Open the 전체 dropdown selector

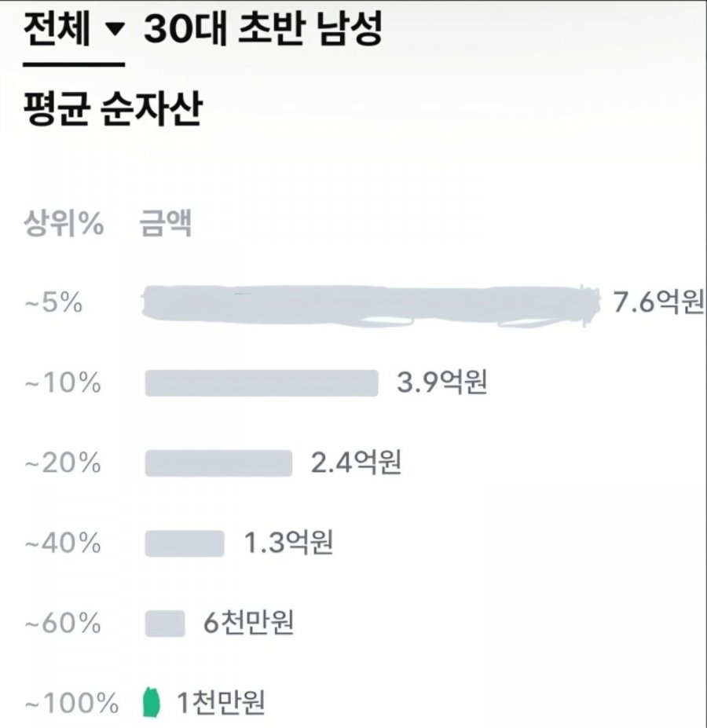click(74, 30)
